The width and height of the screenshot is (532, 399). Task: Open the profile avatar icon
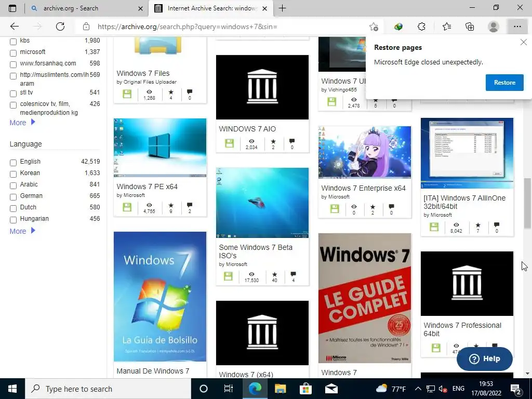click(494, 26)
